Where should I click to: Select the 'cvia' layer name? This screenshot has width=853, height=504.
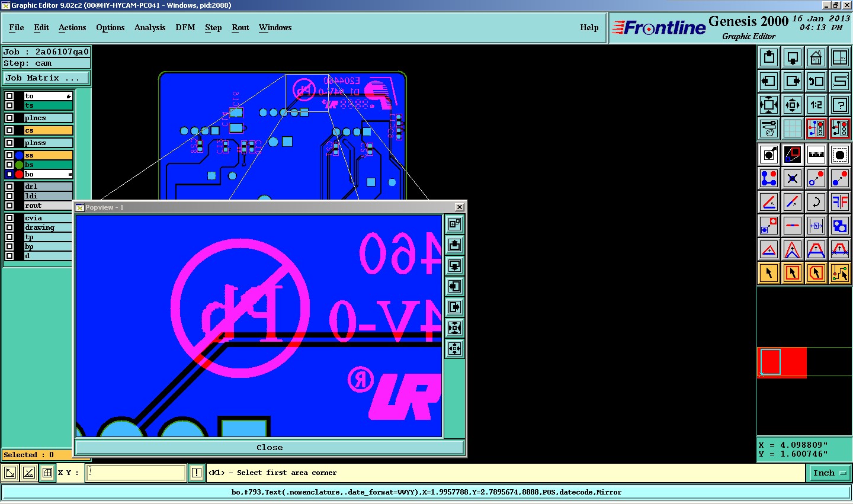coord(48,218)
